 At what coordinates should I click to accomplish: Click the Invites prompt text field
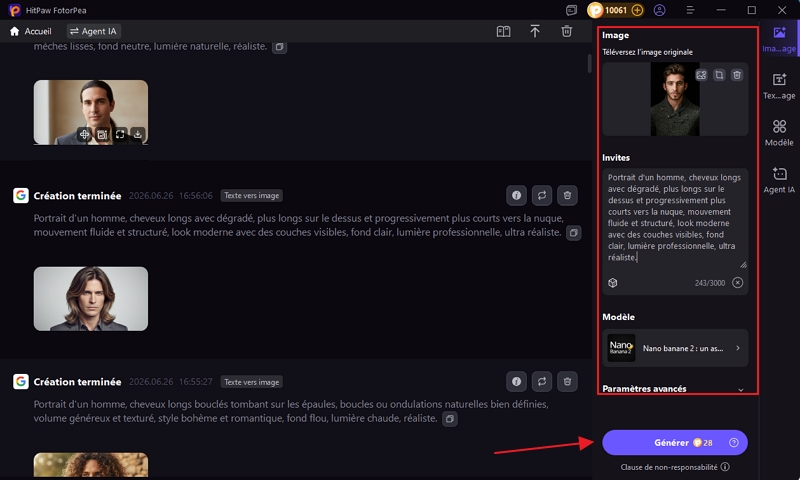pos(674,218)
